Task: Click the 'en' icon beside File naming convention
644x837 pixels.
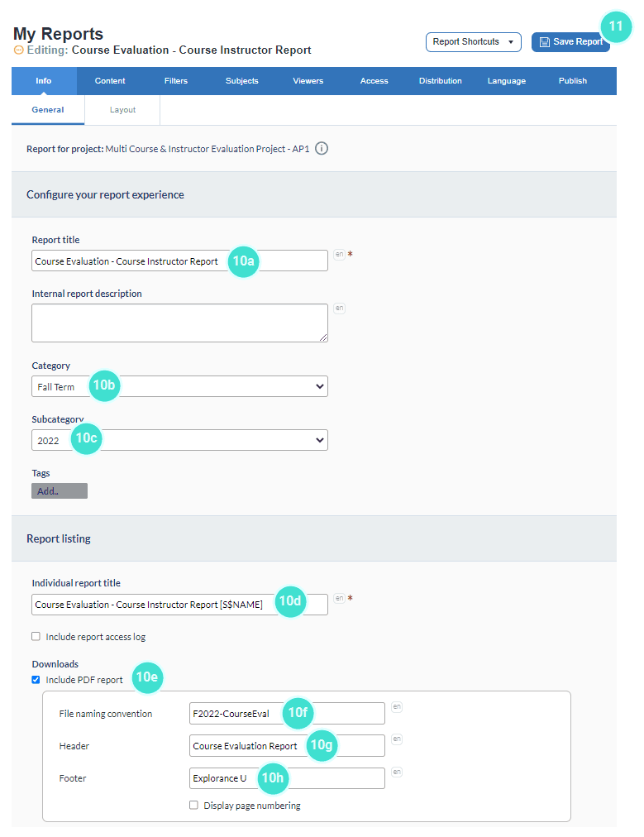Action: click(397, 707)
